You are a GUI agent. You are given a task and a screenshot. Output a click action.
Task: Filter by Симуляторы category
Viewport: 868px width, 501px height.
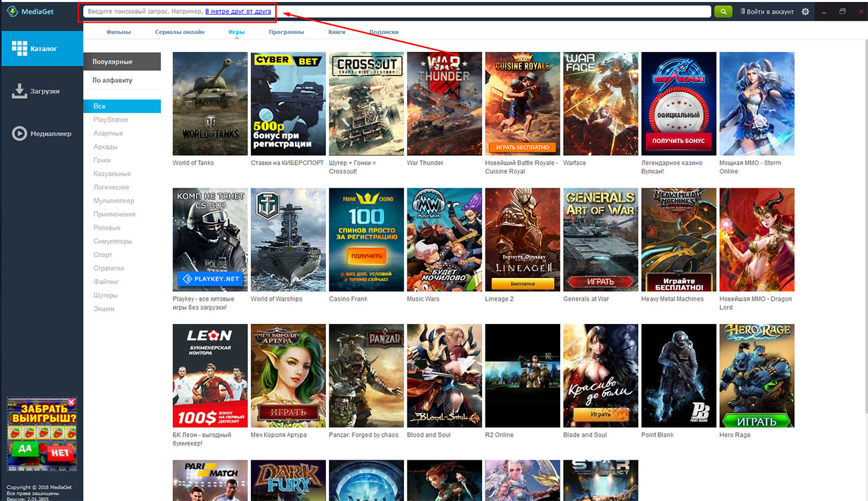coord(113,241)
